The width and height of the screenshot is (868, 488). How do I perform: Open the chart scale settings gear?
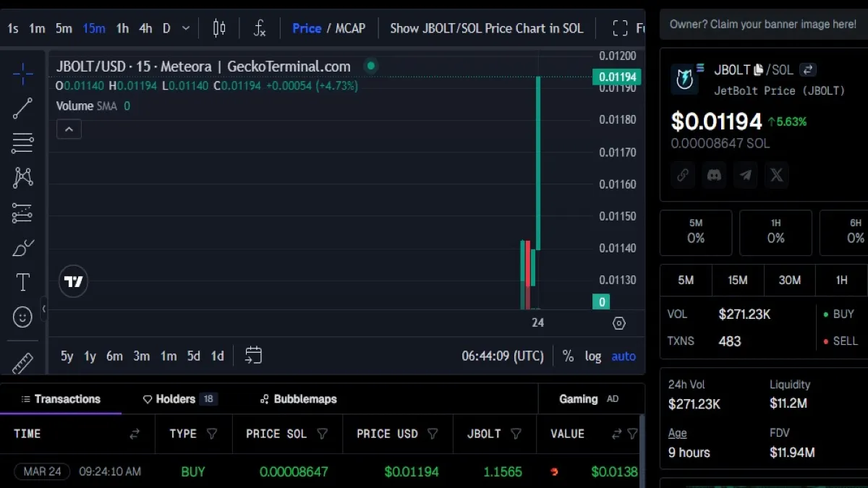(x=619, y=323)
